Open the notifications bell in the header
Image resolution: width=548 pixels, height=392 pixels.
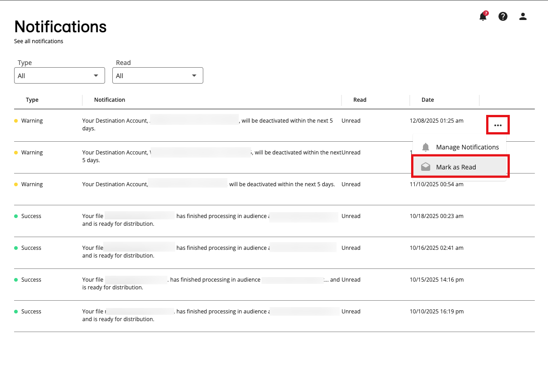483,17
